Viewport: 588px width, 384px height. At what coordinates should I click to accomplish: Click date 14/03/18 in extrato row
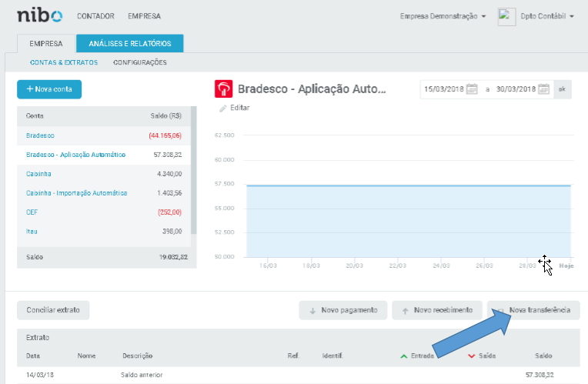pyautogui.click(x=40, y=375)
